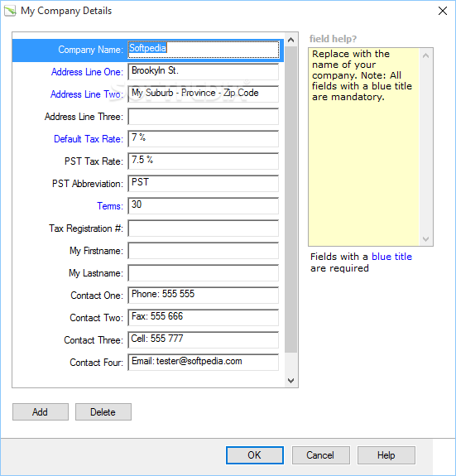Click the Terms field showing 30
This screenshot has height=476, width=456.
(x=204, y=206)
